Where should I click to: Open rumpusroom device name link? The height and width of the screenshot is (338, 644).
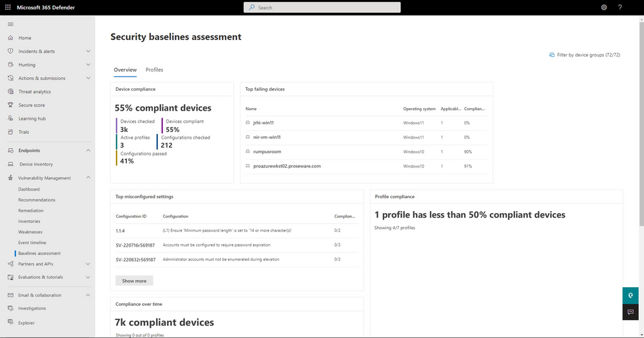(x=268, y=152)
